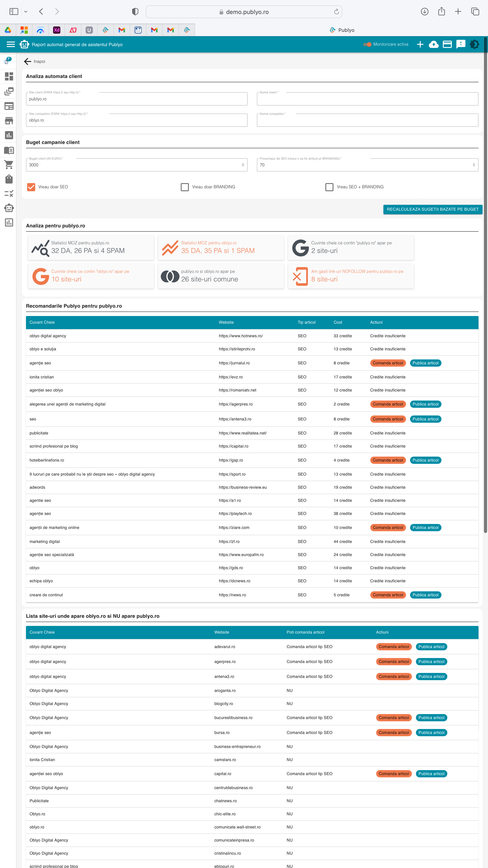
Task: Click the Site competitor input field
Action: 137,120
